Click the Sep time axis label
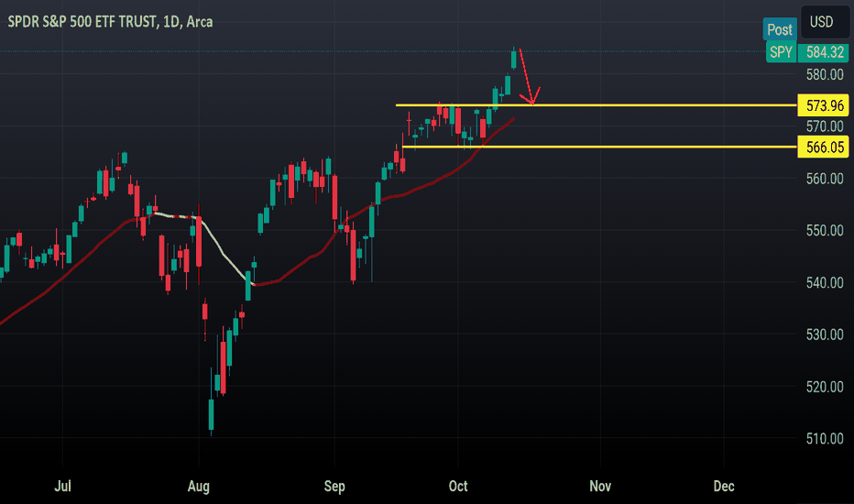The width and height of the screenshot is (854, 504). (334, 486)
